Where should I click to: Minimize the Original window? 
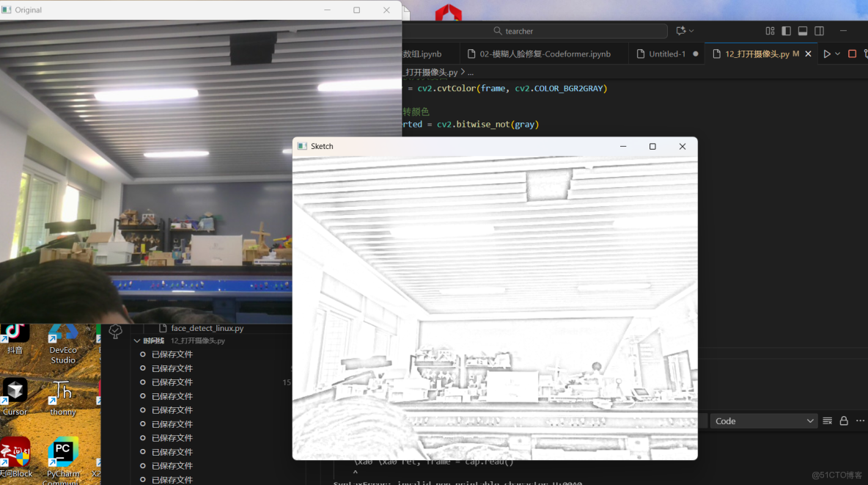click(x=327, y=10)
